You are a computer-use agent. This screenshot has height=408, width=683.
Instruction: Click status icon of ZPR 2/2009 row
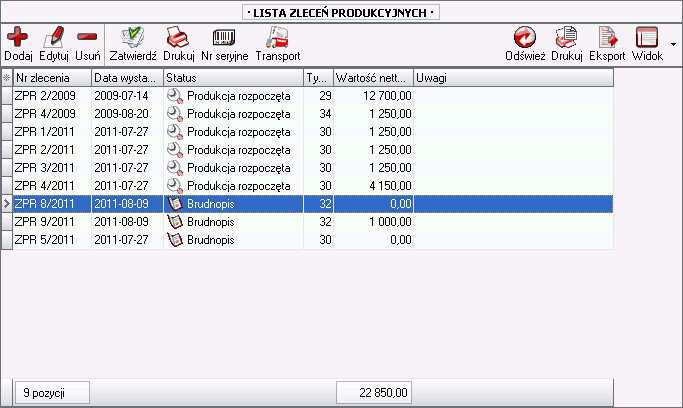175,96
